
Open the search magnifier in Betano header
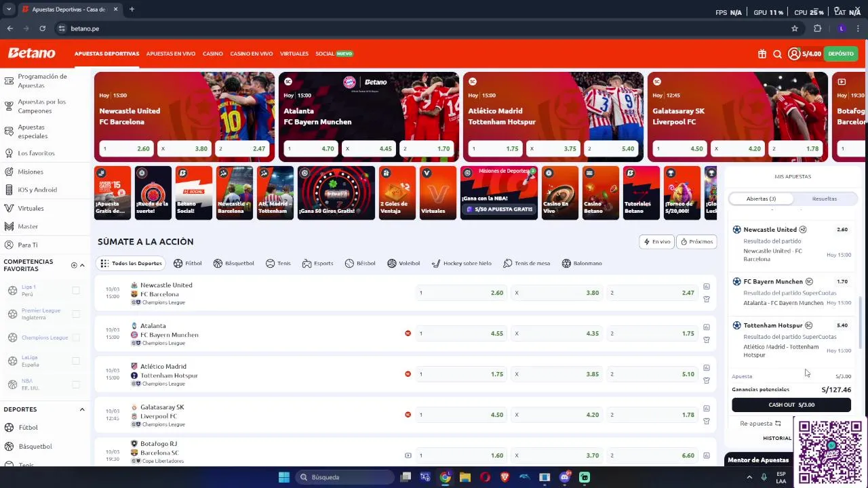click(x=777, y=54)
